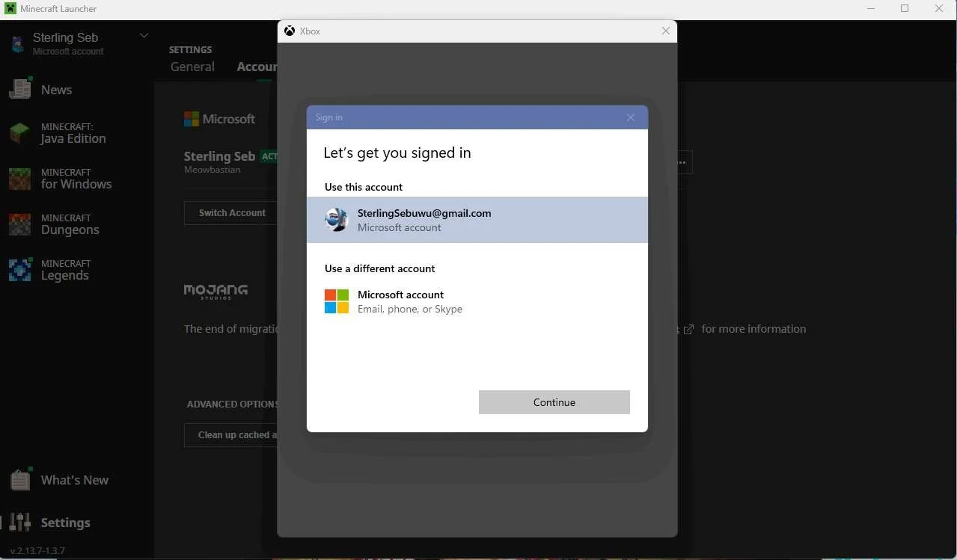Screen dimensions: 957x560
Task: Open What's New clipboard icon
Action: (20, 480)
